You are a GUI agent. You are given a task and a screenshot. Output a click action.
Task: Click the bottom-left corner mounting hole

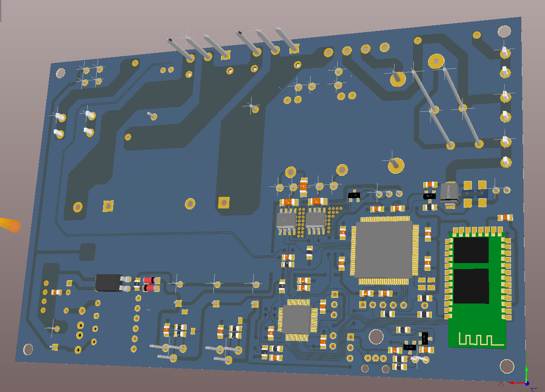pos(28,349)
